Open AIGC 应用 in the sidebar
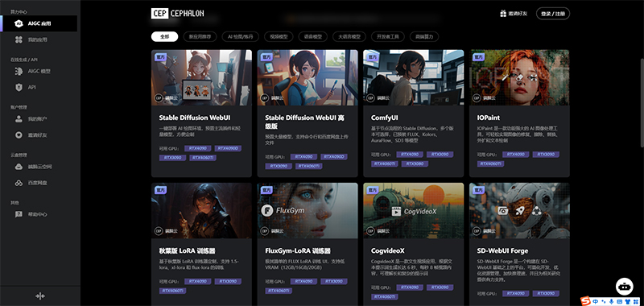The height and width of the screenshot is (306, 644). tap(39, 23)
